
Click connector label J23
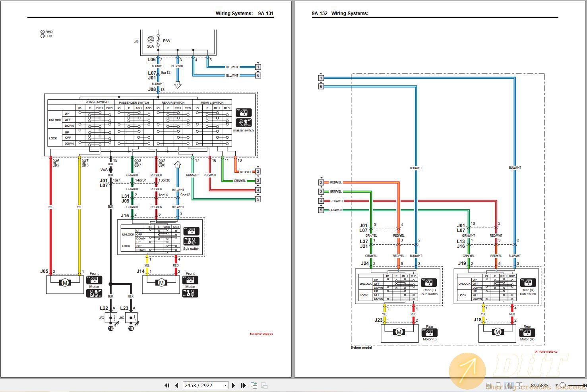378,320
